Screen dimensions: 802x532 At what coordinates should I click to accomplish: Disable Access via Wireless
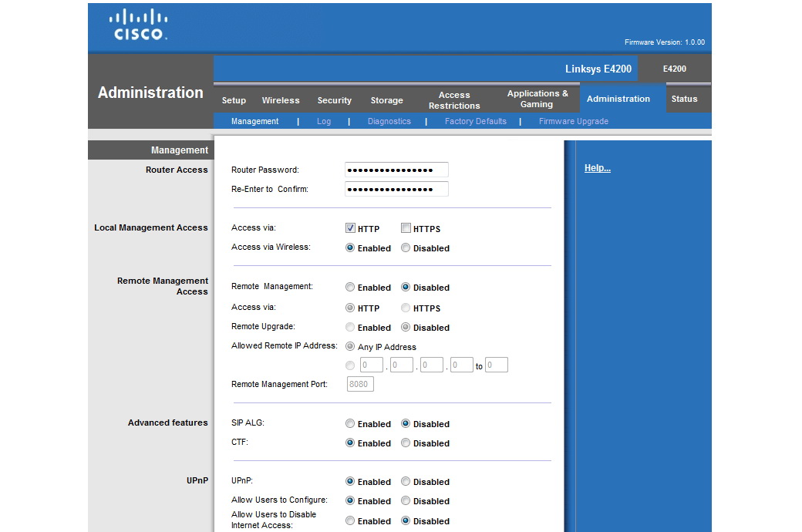point(406,248)
